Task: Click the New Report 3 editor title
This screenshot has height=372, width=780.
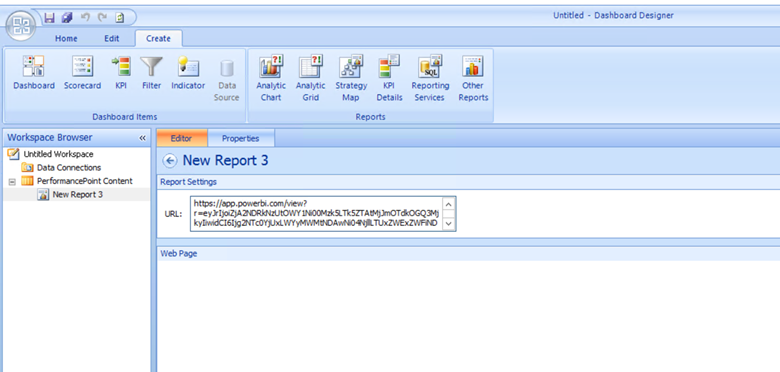Action: (225, 161)
